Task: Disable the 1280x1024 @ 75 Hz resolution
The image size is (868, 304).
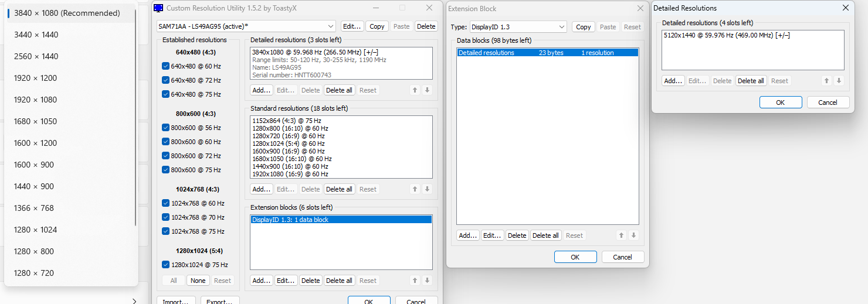Action: tap(165, 265)
